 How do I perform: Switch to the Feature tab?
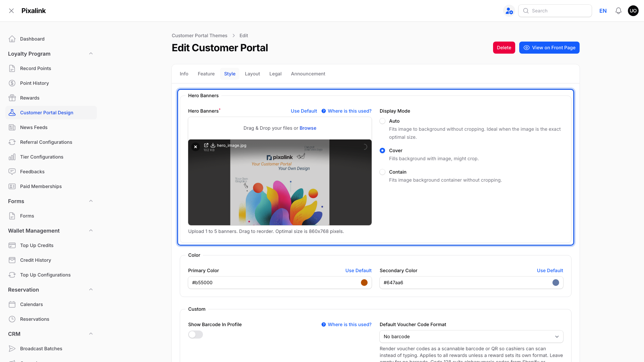(x=206, y=74)
